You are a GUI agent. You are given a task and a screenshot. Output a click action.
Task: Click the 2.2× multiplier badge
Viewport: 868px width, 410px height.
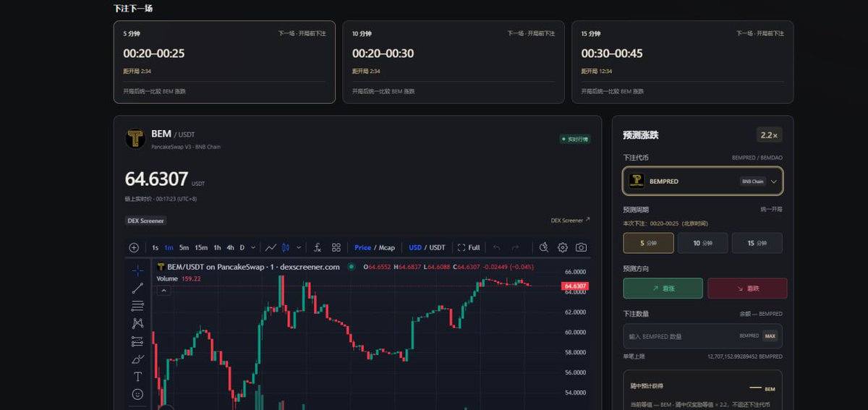(770, 135)
